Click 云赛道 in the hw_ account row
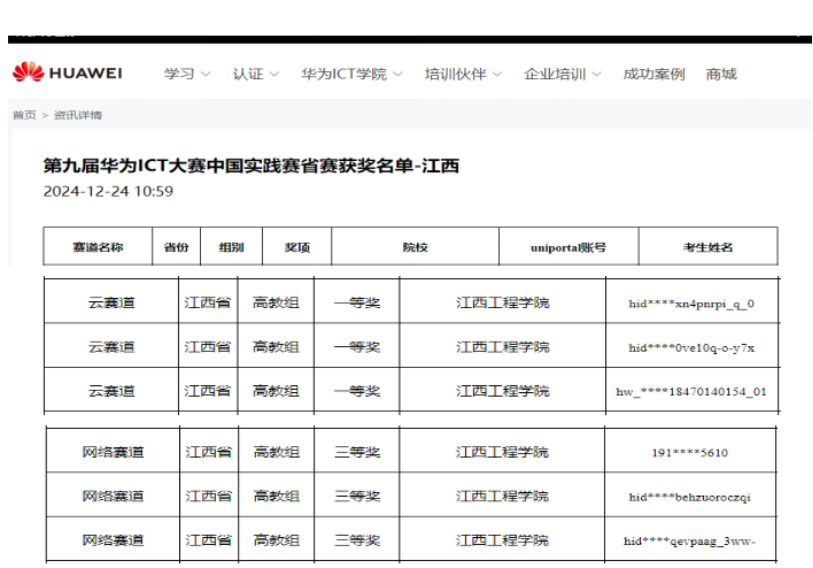This screenshot has height=568, width=813. coord(111,391)
